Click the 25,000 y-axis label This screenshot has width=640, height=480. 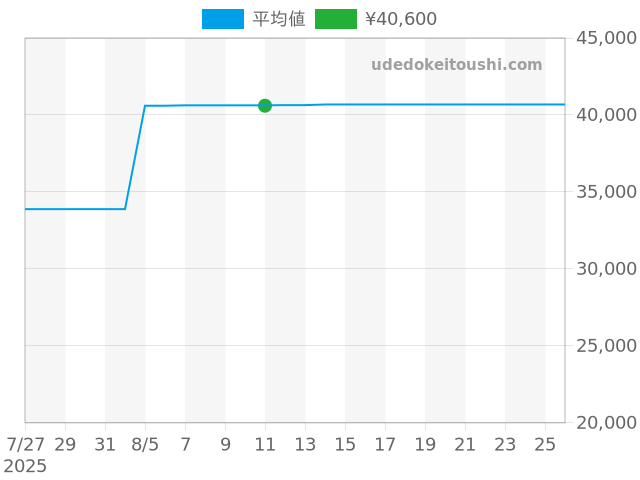click(605, 346)
